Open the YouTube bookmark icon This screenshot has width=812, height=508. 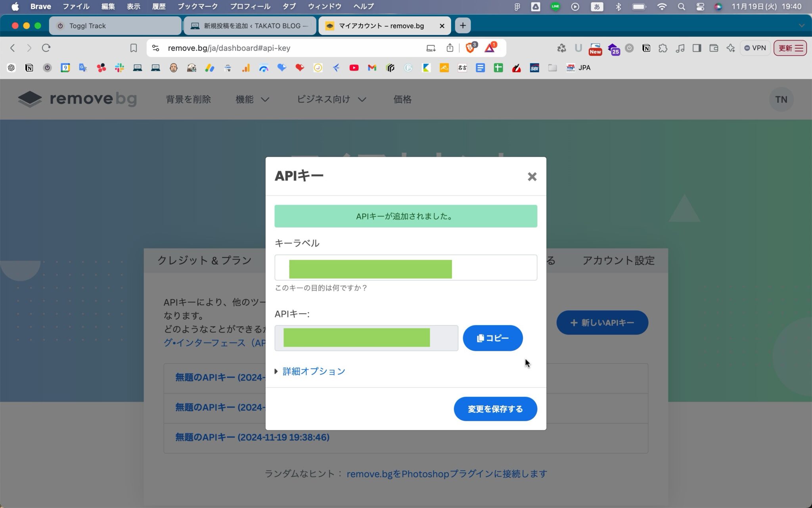click(354, 67)
